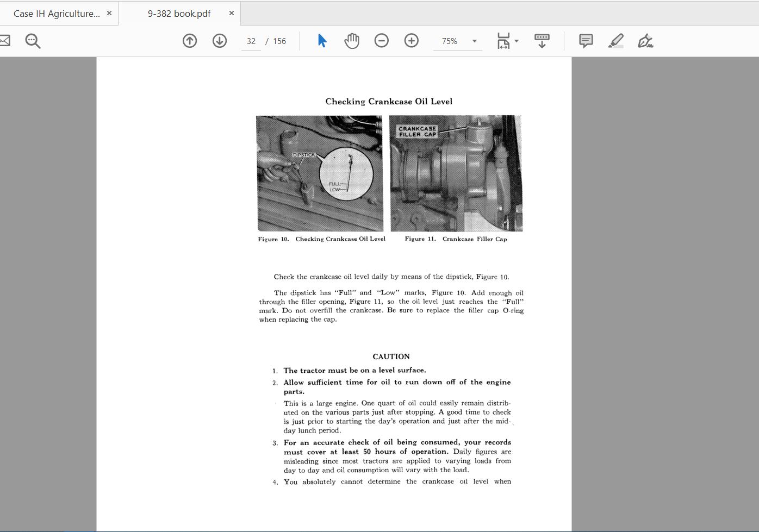The width and height of the screenshot is (759, 532).
Task: Select the 9-382 book.pdf tab
Action: pyautogui.click(x=179, y=14)
